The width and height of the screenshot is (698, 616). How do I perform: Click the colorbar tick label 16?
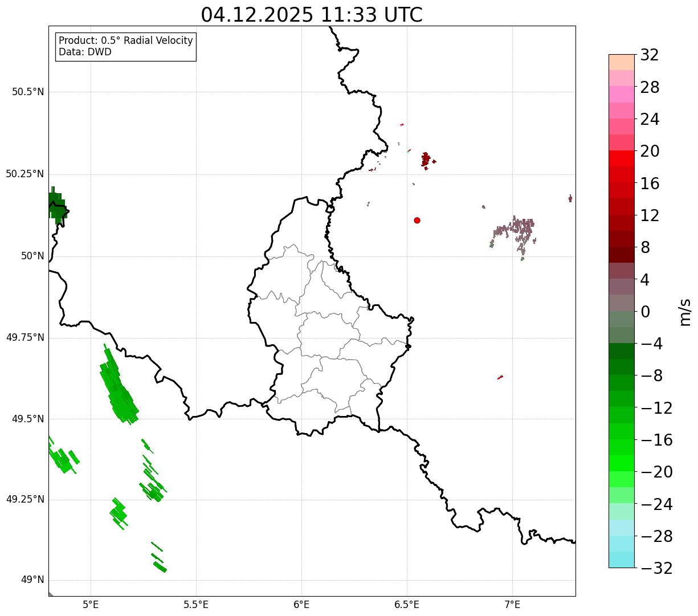(x=650, y=183)
